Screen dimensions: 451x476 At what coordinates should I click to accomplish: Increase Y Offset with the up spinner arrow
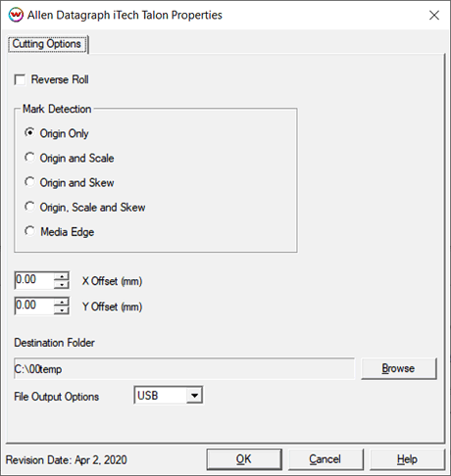click(x=62, y=302)
